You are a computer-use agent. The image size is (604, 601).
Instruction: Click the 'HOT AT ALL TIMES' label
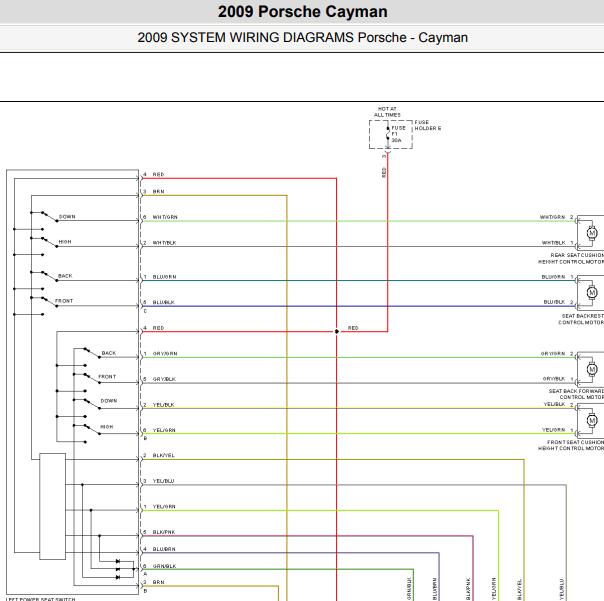coord(387,112)
